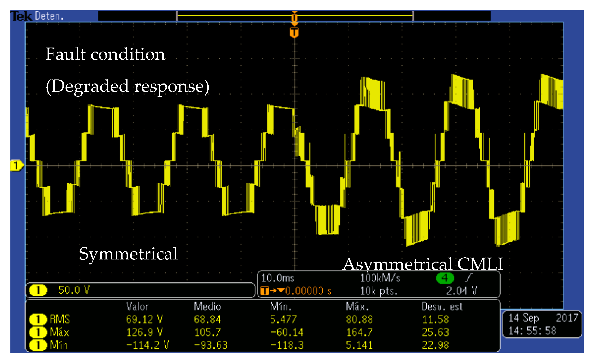This screenshot has height=364, width=598.
Task: Click the green channel 4 trigger source badge
Action: [x=445, y=278]
